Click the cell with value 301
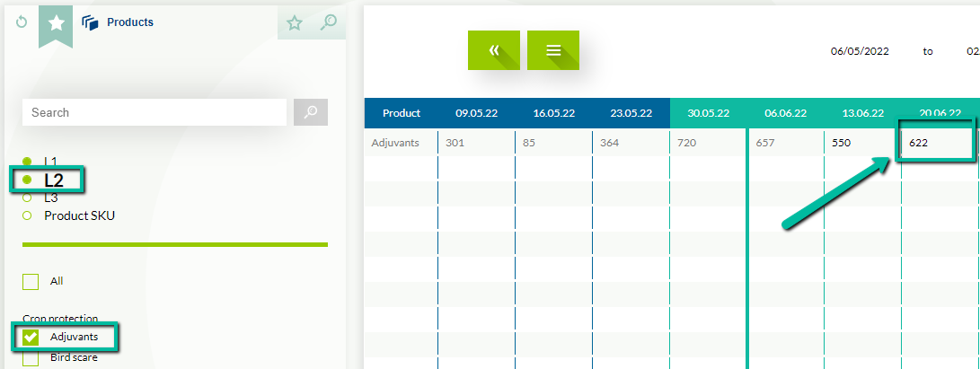 477,143
